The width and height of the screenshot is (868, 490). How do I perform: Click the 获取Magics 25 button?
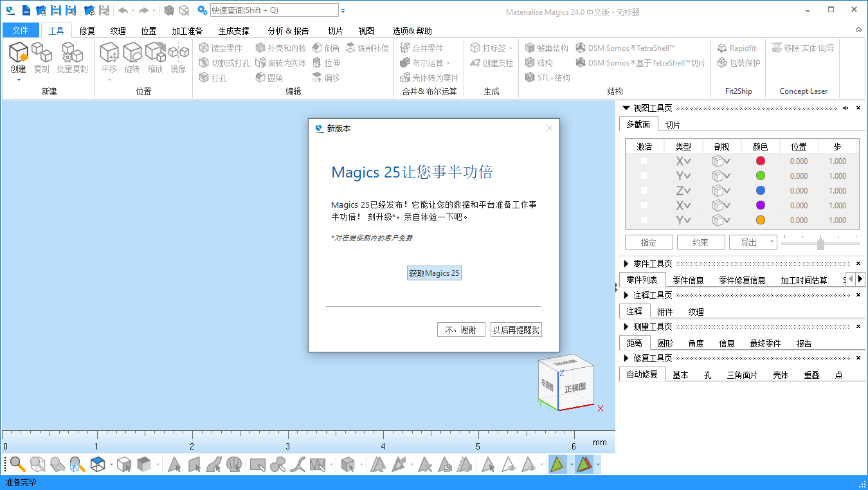434,273
